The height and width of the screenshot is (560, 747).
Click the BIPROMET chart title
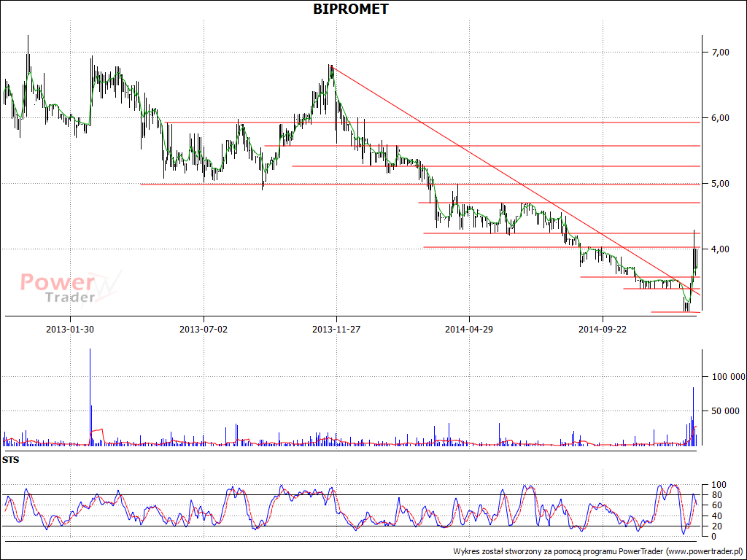(351, 9)
